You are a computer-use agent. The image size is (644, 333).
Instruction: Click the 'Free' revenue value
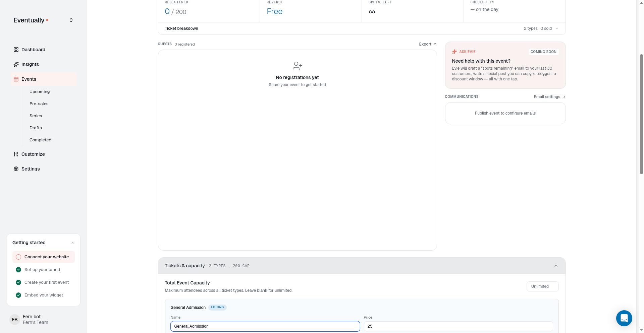pyautogui.click(x=274, y=11)
